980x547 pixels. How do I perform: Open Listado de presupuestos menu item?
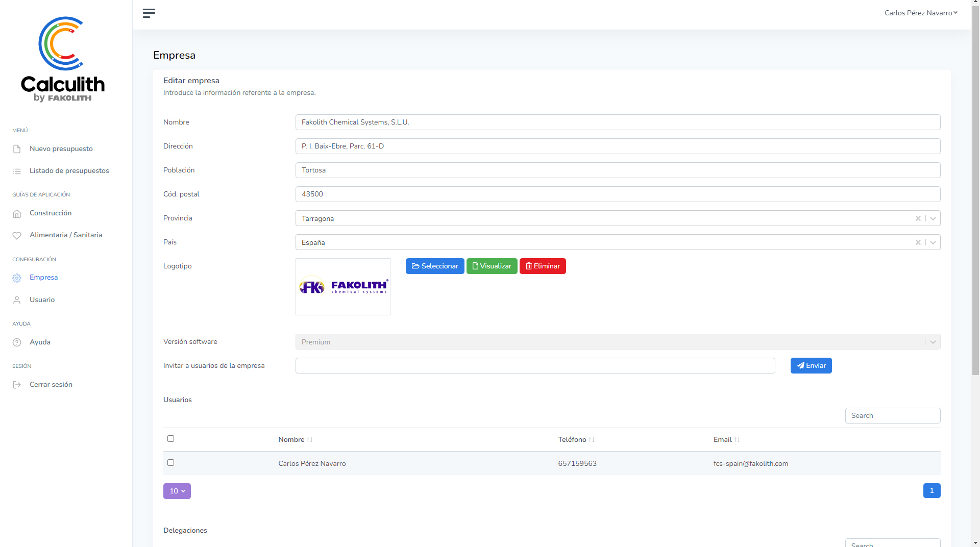pyautogui.click(x=69, y=171)
